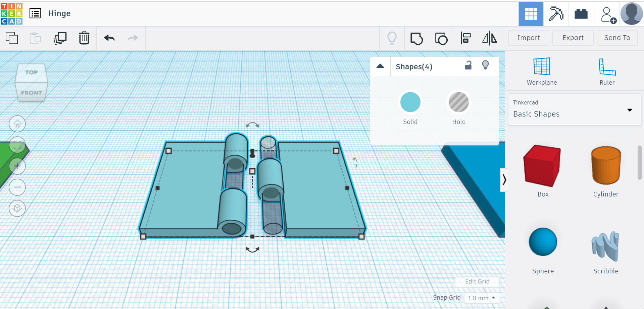Image resolution: width=644 pixels, height=309 pixels.
Task: Click the TOP face of the view cube
Action: (x=31, y=72)
